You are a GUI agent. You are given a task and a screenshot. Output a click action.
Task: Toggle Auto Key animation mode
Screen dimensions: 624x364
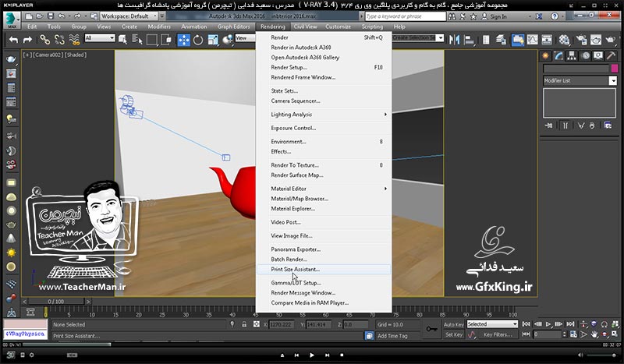(454, 324)
